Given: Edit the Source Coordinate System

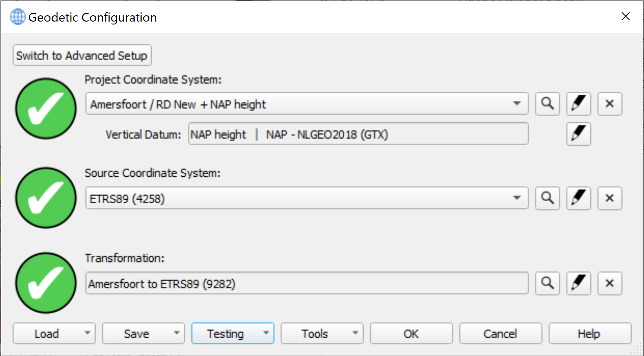Looking at the screenshot, I should (x=578, y=198).
